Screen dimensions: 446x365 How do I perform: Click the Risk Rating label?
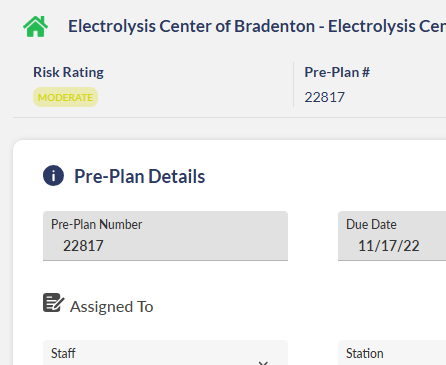coord(68,72)
